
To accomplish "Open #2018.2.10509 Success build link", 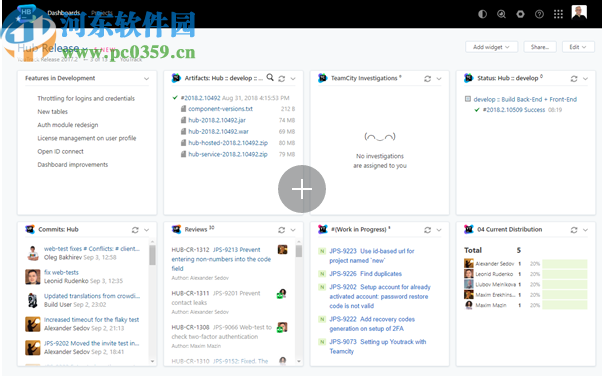I will click(514, 110).
